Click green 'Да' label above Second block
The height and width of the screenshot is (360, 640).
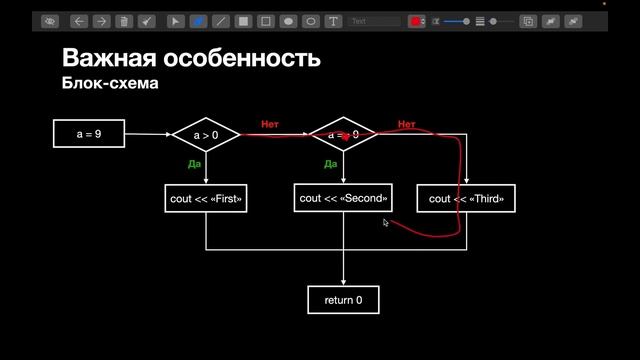(x=331, y=164)
